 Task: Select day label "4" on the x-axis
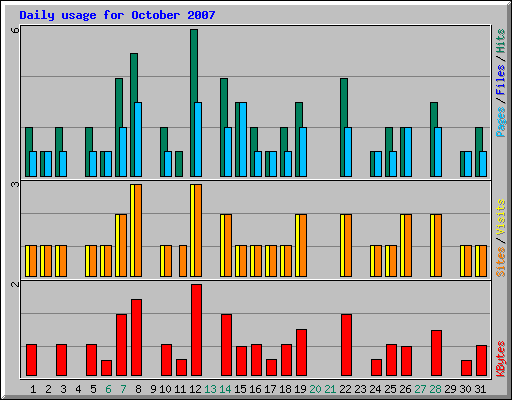(x=78, y=389)
